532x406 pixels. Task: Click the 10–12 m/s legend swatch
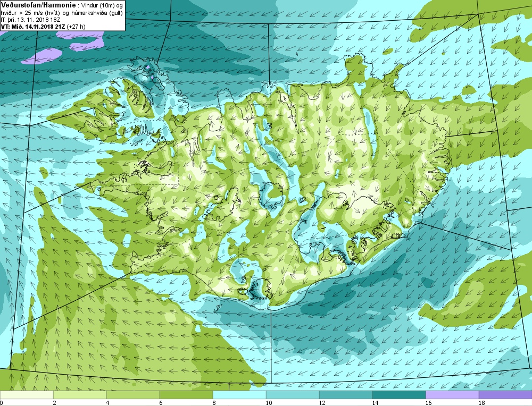(x=293, y=395)
